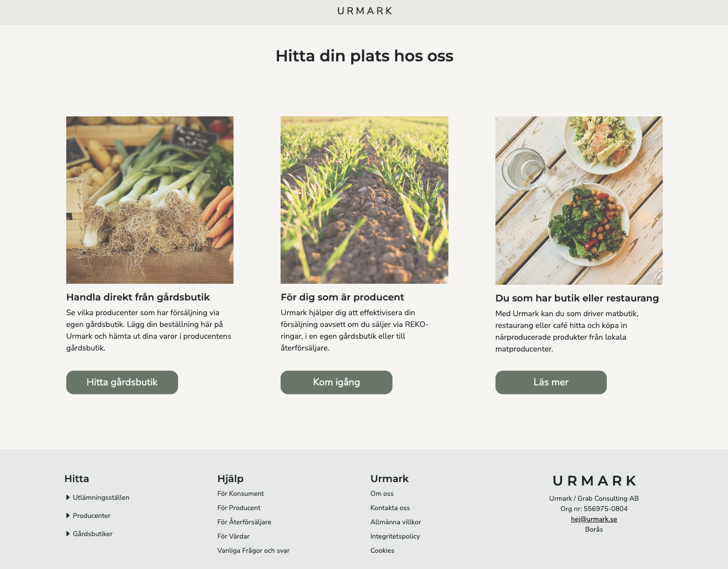The image size is (728, 569).
Task: Click the URMARK logo in the header
Action: coord(364,11)
